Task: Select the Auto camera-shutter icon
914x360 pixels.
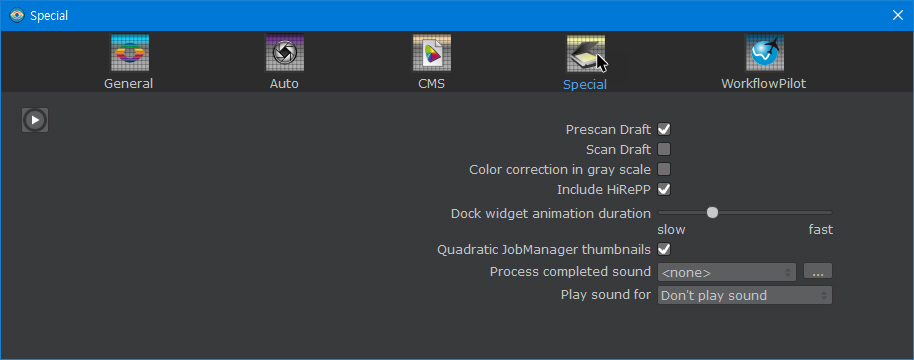Action: (284, 53)
